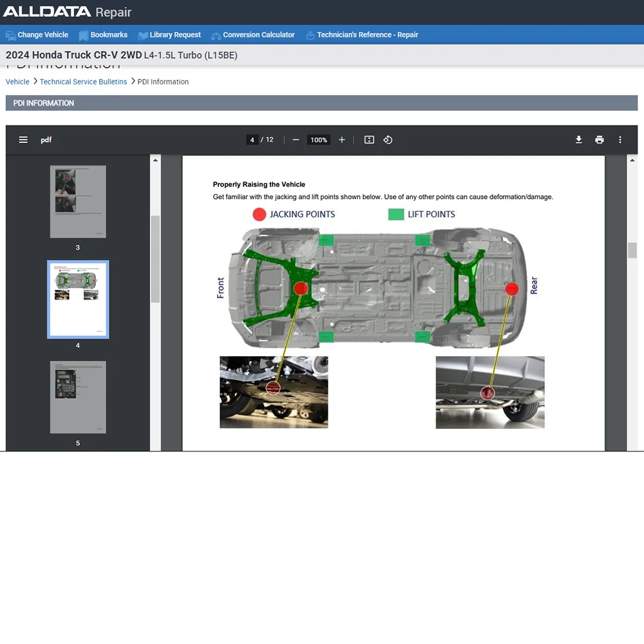The height and width of the screenshot is (644, 644).
Task: Click the Change Vehicle text label
Action: pos(43,35)
